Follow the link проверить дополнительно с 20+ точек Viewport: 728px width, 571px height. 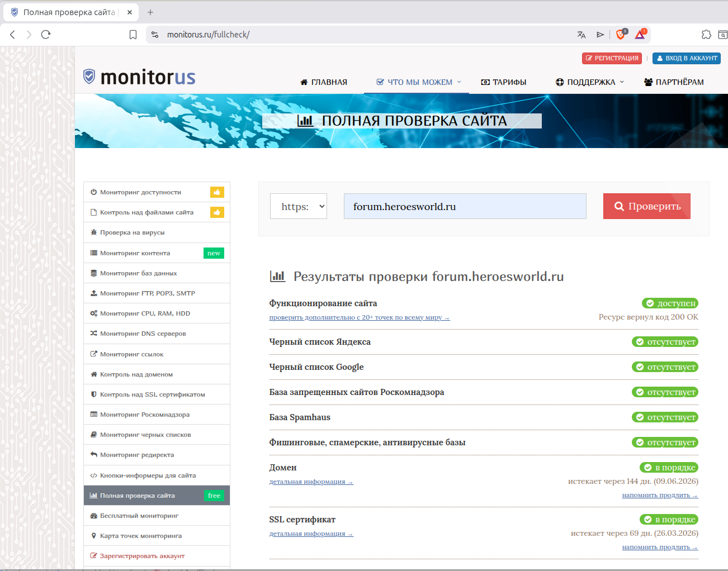coord(360,317)
